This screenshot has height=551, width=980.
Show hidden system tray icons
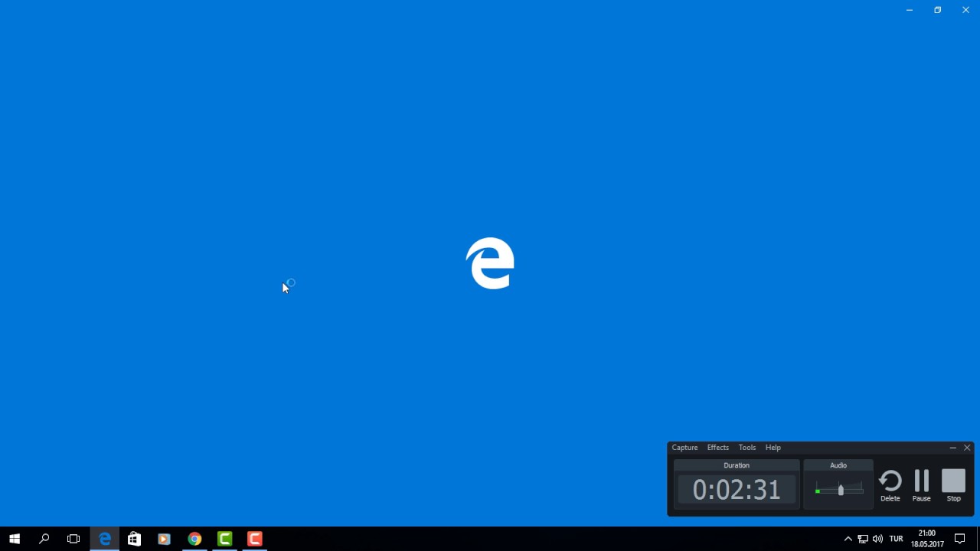(848, 539)
